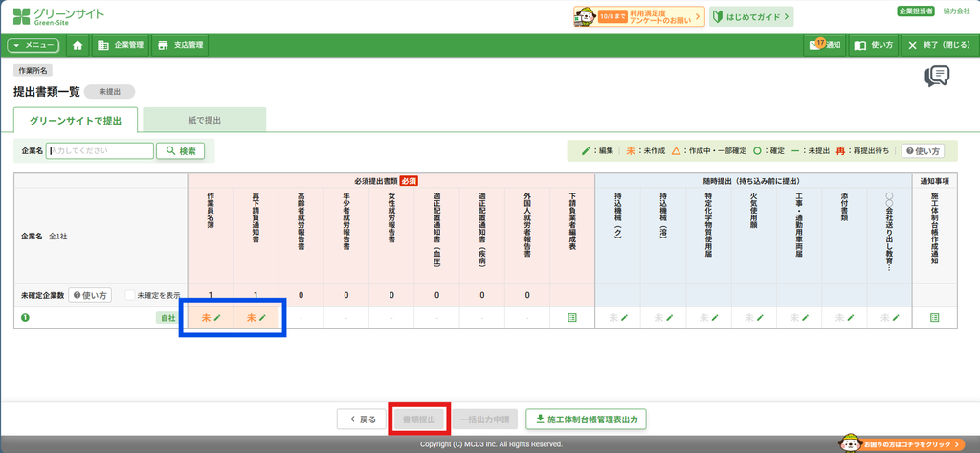
Task: Open the home page via house icon
Action: 78,45
